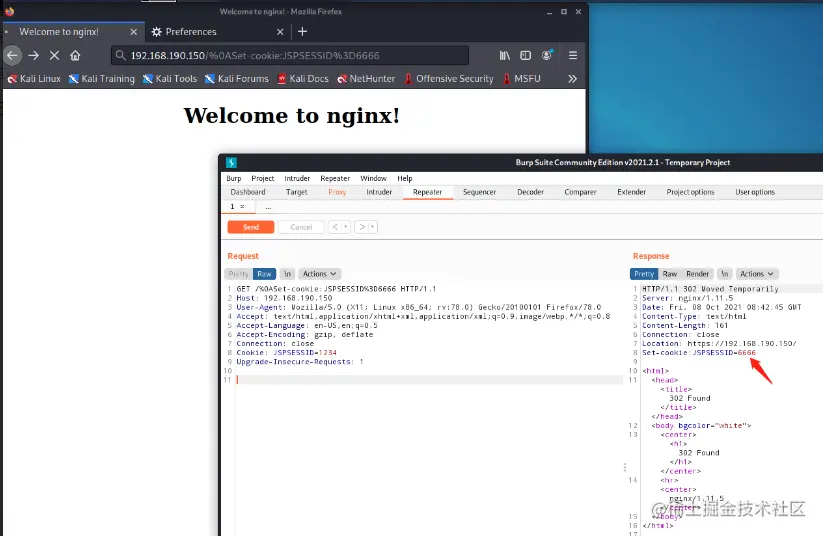This screenshot has height=536, width=823.
Task: Click Set-cookie line in response
Action: (699, 353)
